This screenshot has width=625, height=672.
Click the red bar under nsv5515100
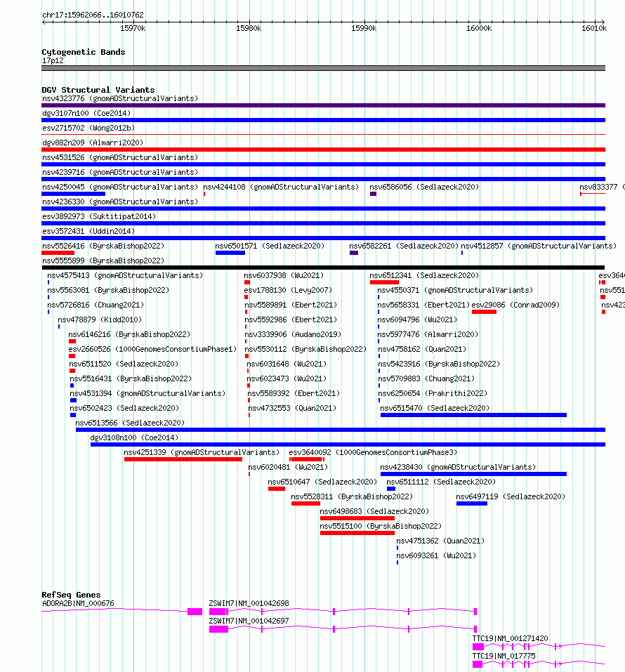tap(357, 534)
